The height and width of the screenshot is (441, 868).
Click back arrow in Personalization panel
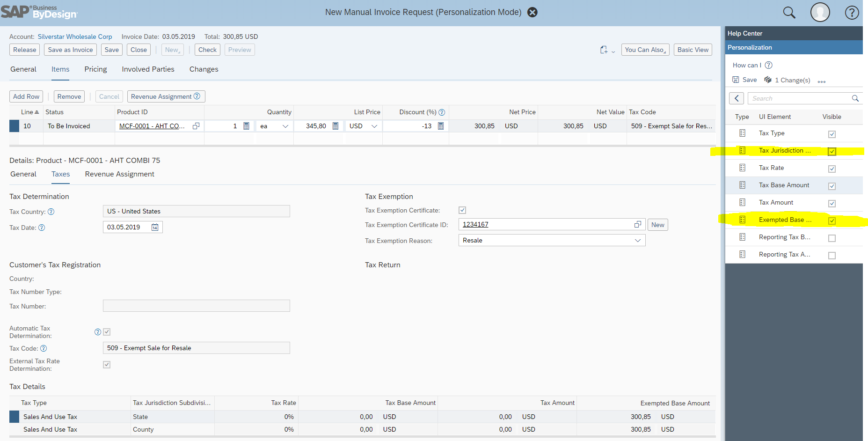coord(737,98)
